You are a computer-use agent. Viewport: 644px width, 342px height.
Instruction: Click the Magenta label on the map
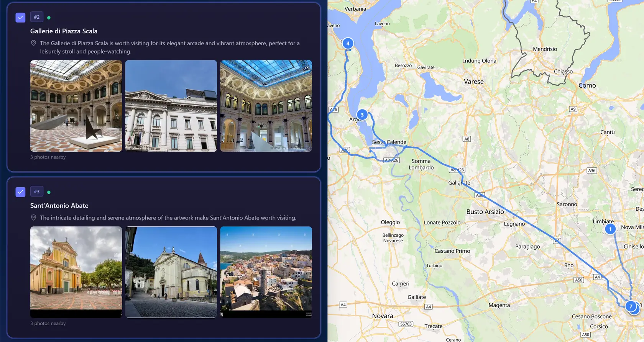[x=499, y=305]
